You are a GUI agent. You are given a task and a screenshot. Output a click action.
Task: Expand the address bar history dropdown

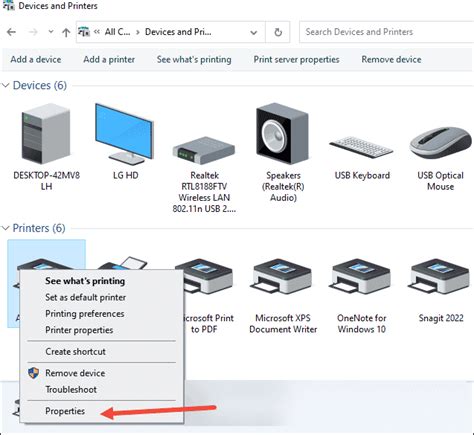point(254,32)
